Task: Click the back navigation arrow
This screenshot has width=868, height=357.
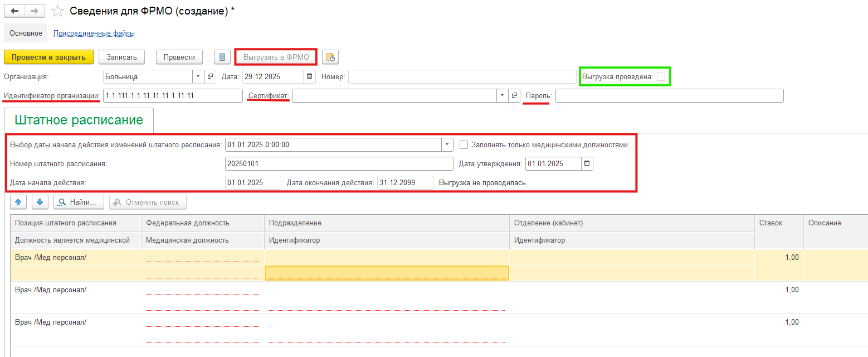Action: (x=14, y=11)
